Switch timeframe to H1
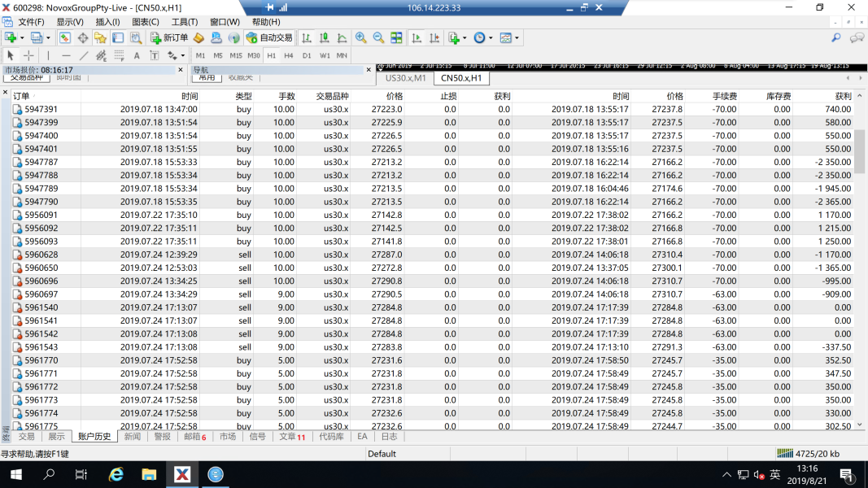Screen dimensions: 868x488 coord(271,55)
